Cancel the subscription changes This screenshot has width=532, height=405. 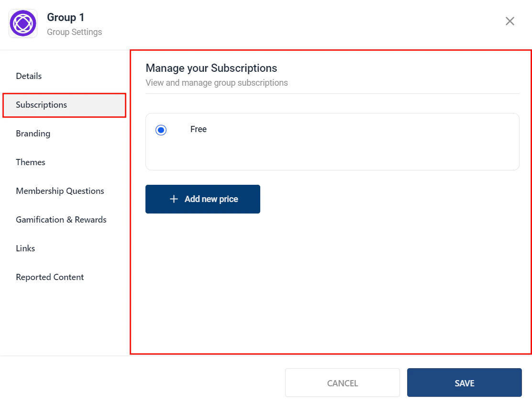[342, 382]
